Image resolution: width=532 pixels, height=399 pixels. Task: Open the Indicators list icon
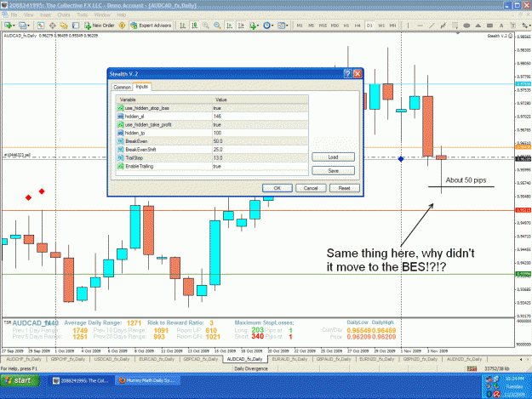[253, 26]
